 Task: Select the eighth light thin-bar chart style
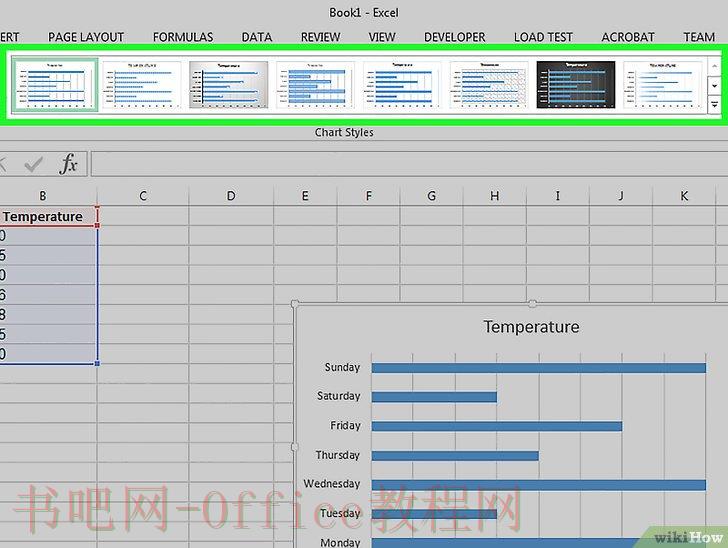[x=663, y=85]
